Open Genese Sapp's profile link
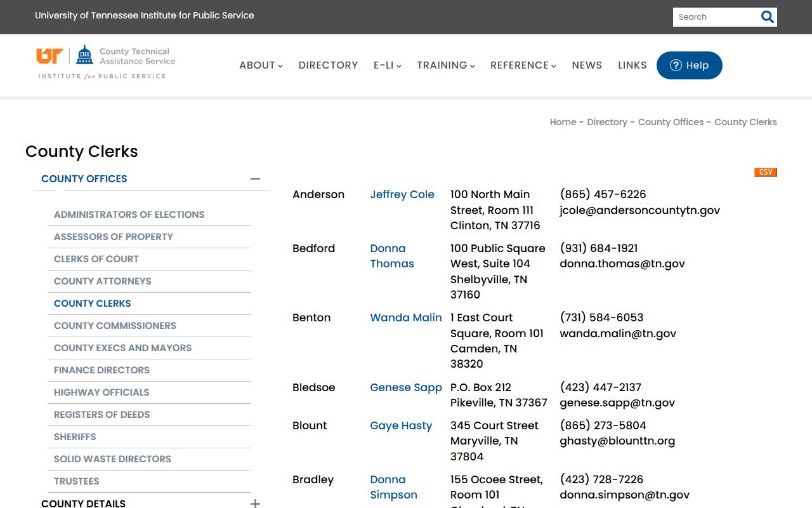Viewport: 812px width, 508px height. 406,387
